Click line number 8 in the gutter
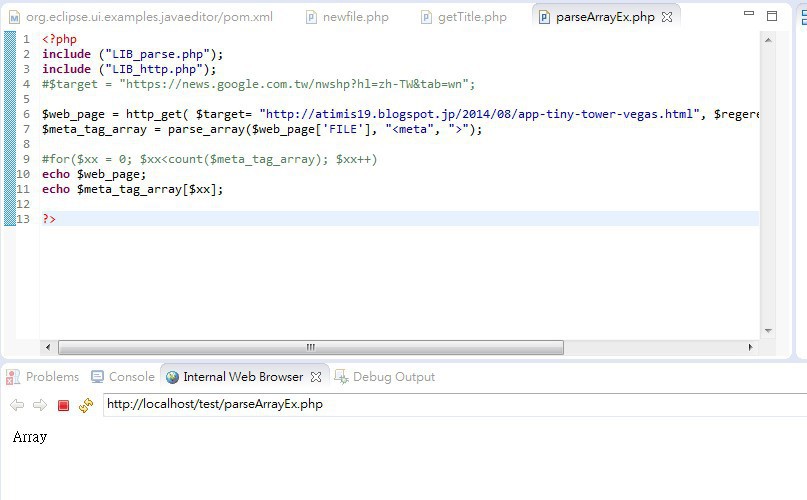This screenshot has width=807, height=500. pos(26,144)
